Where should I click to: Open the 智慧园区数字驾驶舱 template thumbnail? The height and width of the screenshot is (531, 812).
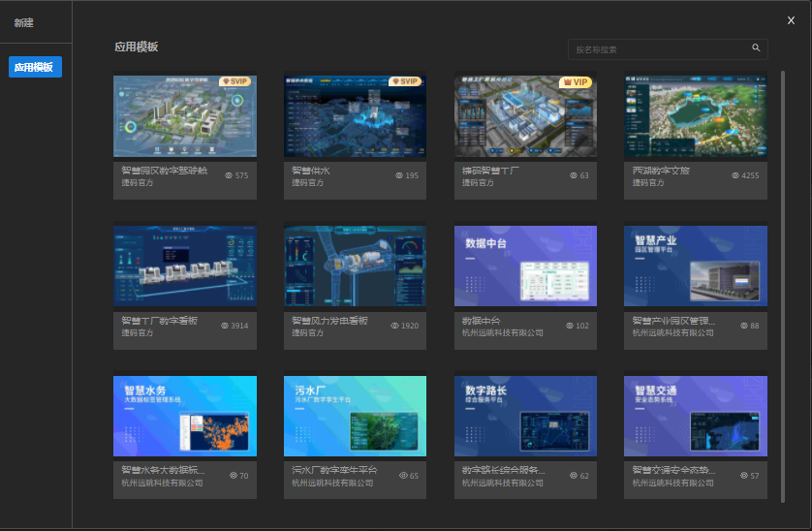pyautogui.click(x=185, y=116)
